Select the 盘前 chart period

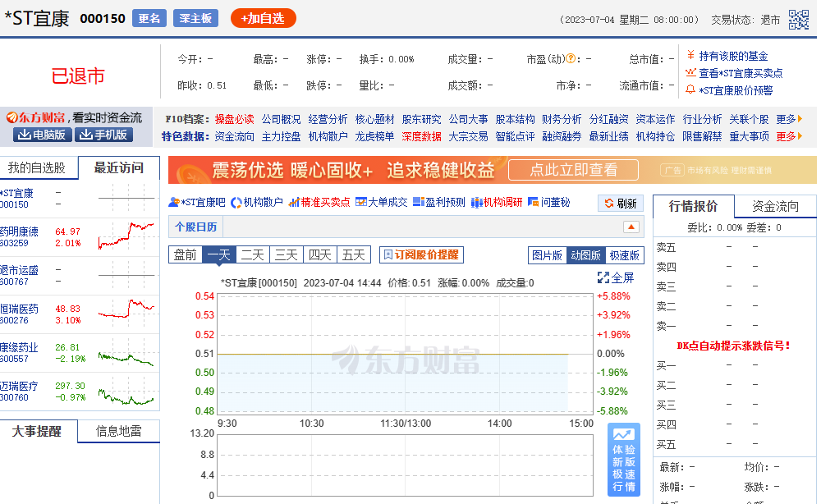click(186, 255)
